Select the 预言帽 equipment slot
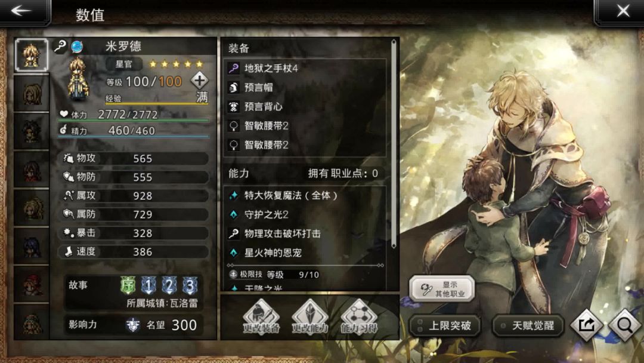Viewport: 644px width, 363px height. click(305, 87)
